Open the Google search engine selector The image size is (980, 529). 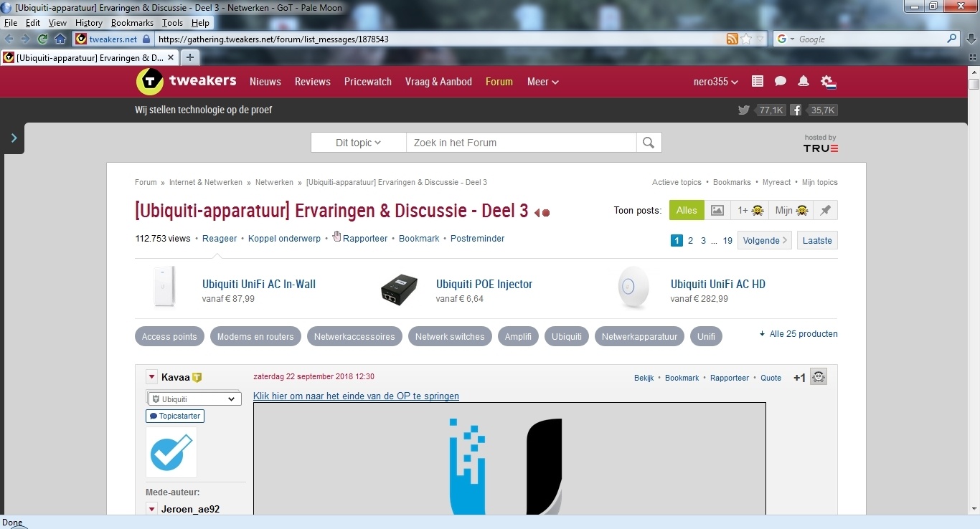(x=785, y=39)
